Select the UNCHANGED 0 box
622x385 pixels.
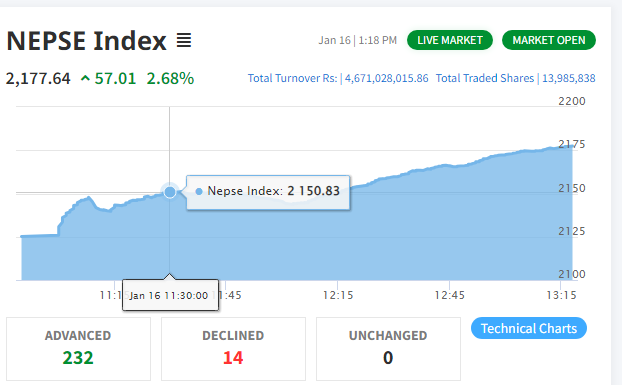tap(388, 349)
